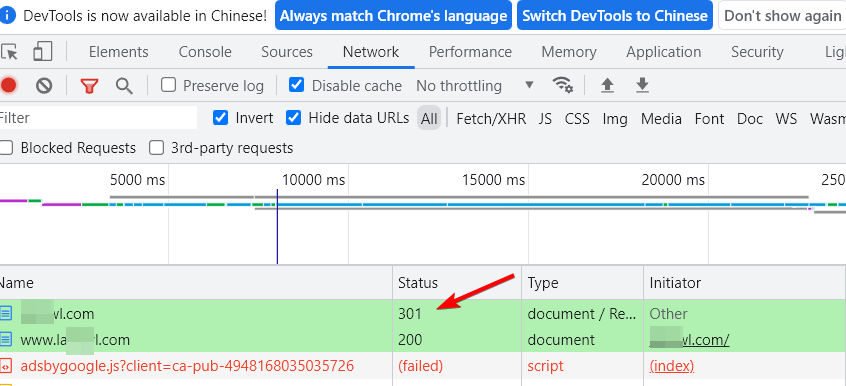
Task: Click the 'document / Re...' type cell
Action: click(582, 314)
